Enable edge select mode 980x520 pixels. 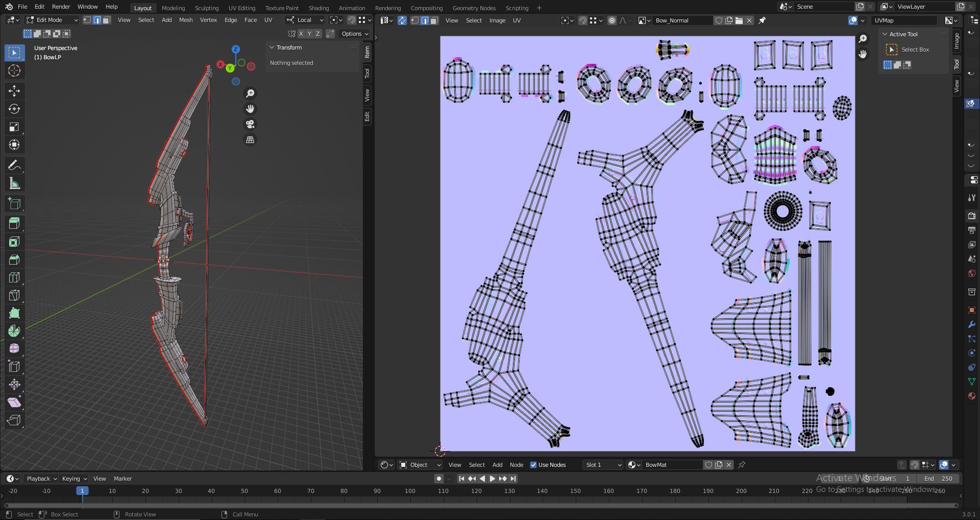pyautogui.click(x=97, y=20)
